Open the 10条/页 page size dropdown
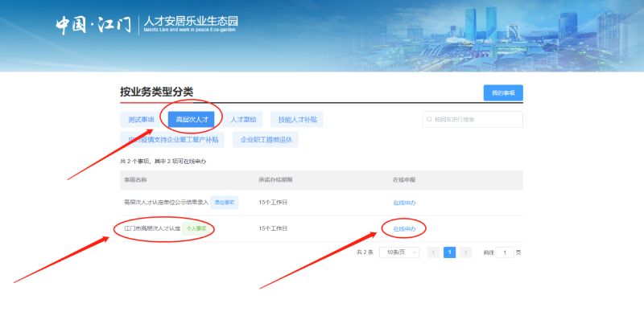The width and height of the screenshot is (644, 316). [x=399, y=252]
